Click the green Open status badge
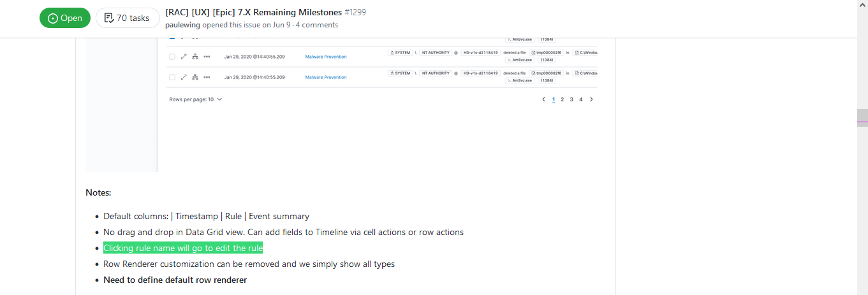 (x=65, y=18)
